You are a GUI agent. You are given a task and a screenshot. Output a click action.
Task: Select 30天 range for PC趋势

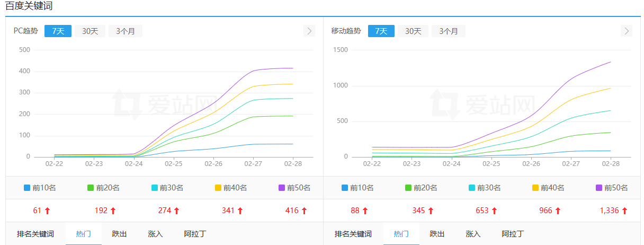[90, 31]
